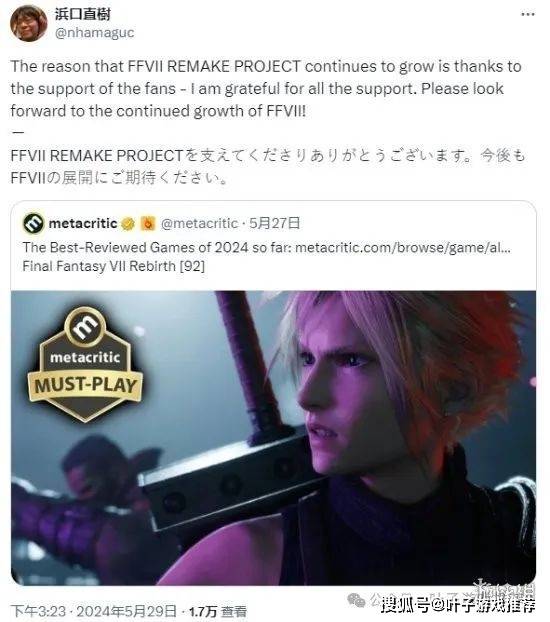Click the English tweet text about FFVII REMAKE PROJECT
This screenshot has height=622, width=550.
(266, 88)
